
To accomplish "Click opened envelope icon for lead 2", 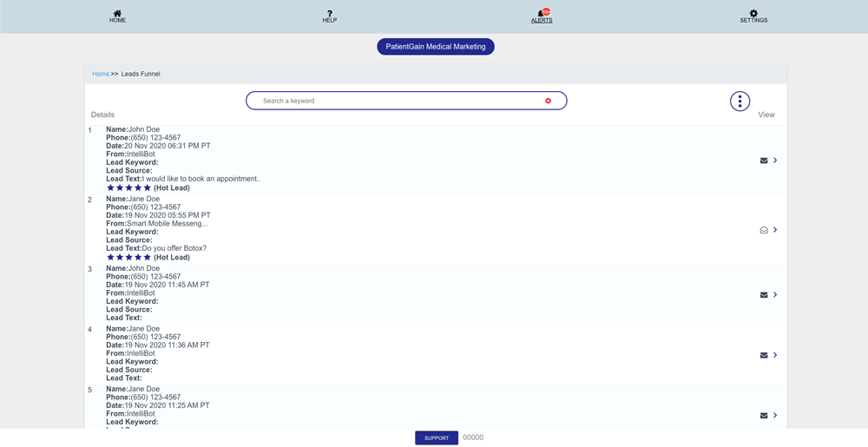I will click(x=764, y=230).
